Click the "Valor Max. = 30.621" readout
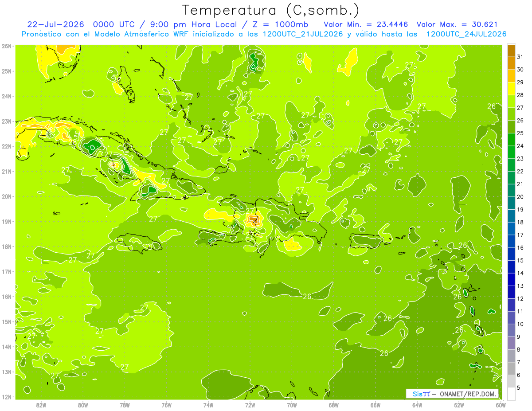 tap(458, 24)
